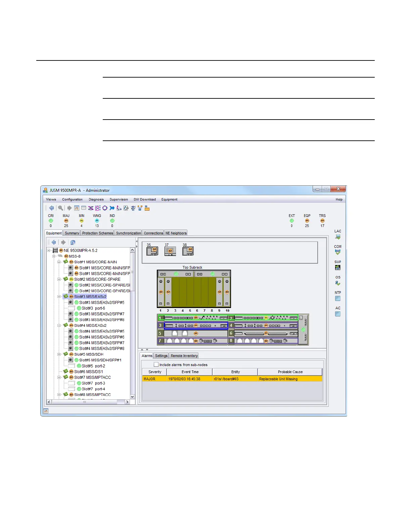Click the LAC status icon
This screenshot has height=532, width=411.
338,237
